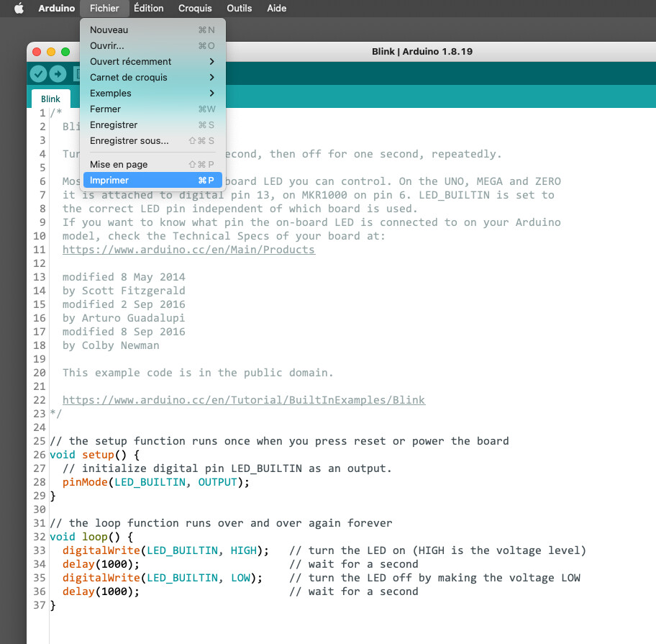Open the Apple menu
Image resolution: width=656 pixels, height=644 pixels.
click(x=19, y=8)
